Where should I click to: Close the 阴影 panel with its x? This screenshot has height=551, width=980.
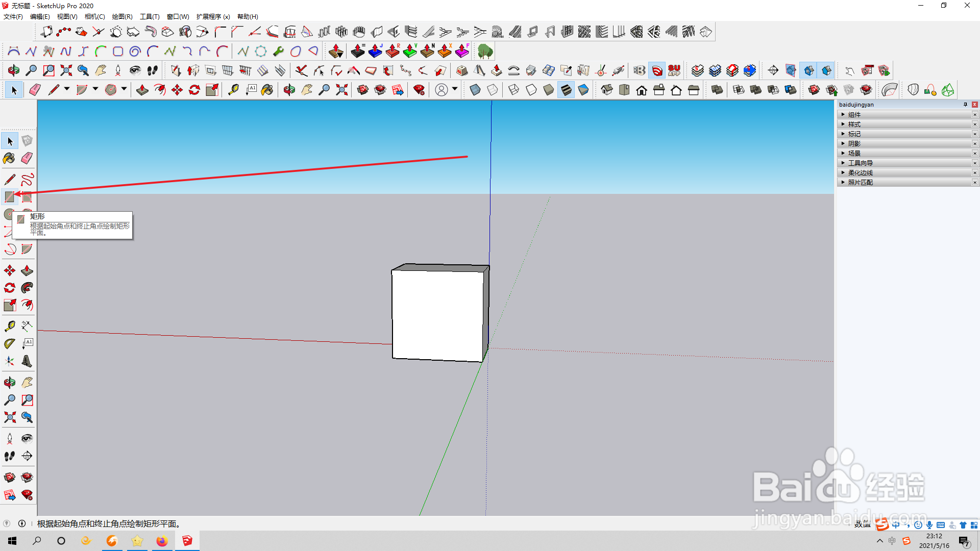click(x=975, y=144)
